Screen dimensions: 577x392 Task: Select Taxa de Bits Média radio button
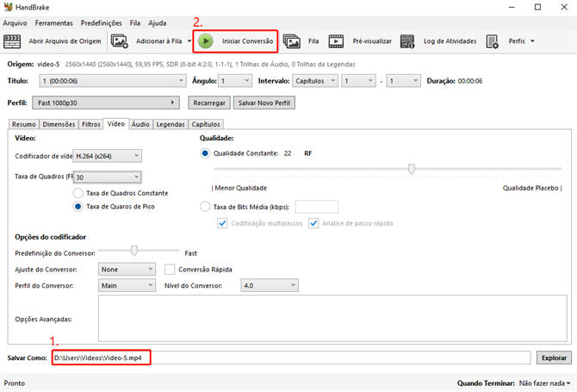pos(205,207)
